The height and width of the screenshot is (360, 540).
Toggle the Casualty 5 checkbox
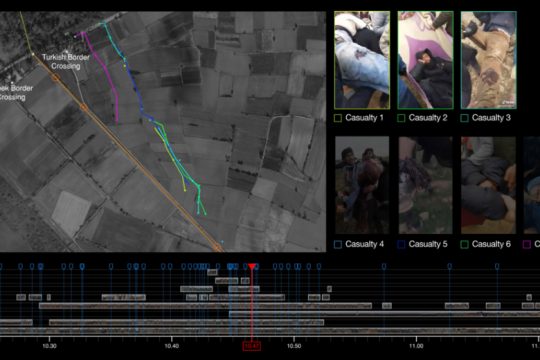[x=401, y=244]
